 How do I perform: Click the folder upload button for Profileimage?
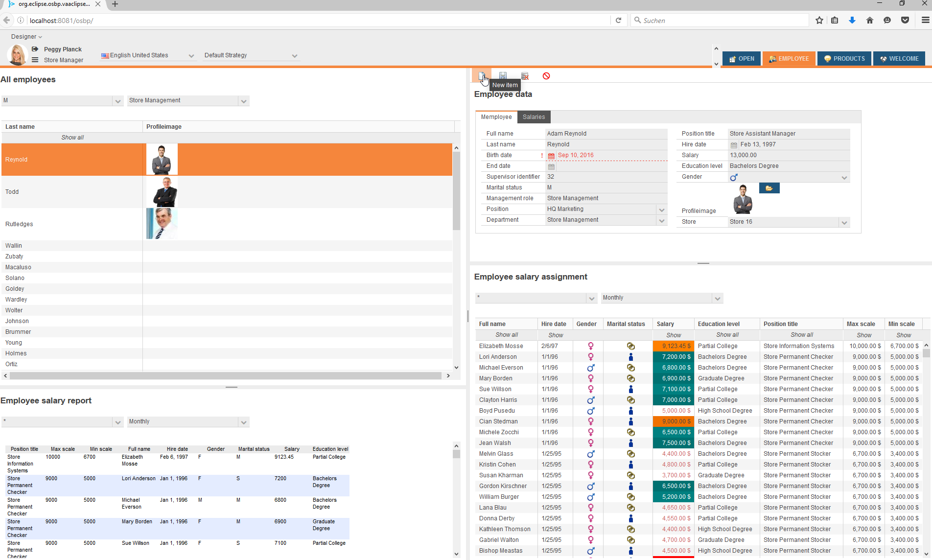pyautogui.click(x=769, y=188)
